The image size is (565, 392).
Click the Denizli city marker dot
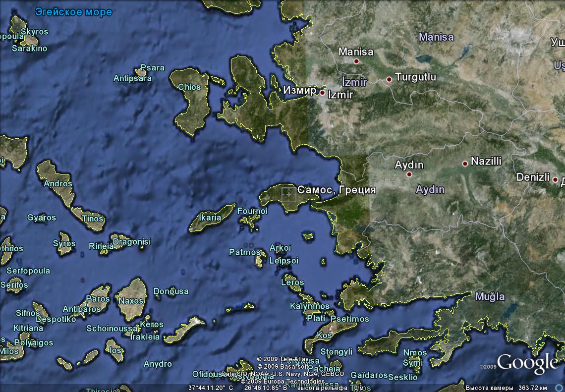pyautogui.click(x=555, y=179)
